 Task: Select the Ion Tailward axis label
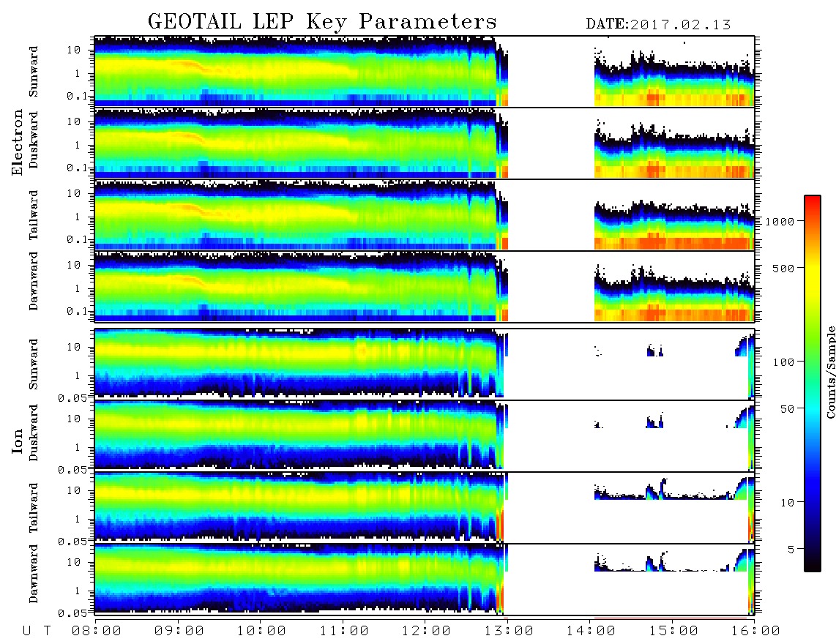click(x=34, y=508)
